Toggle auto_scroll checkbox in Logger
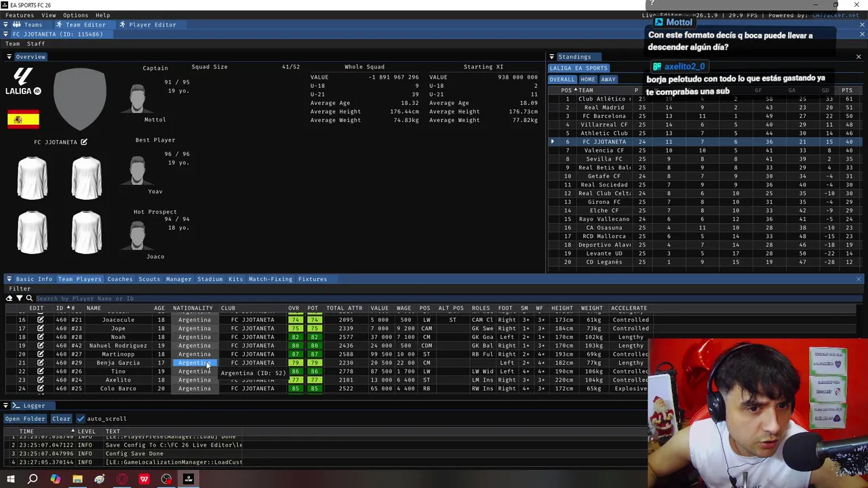Image resolution: width=868 pixels, height=488 pixels. tap(81, 419)
